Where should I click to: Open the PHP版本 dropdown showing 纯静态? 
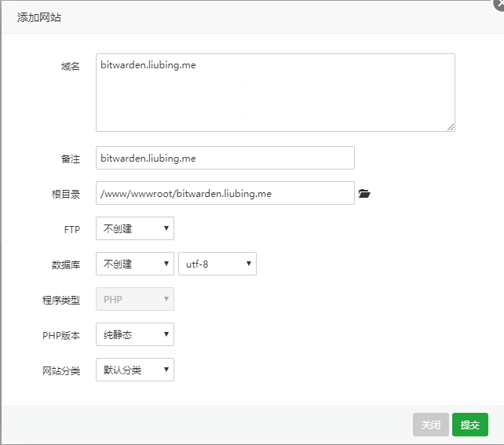pos(134,334)
